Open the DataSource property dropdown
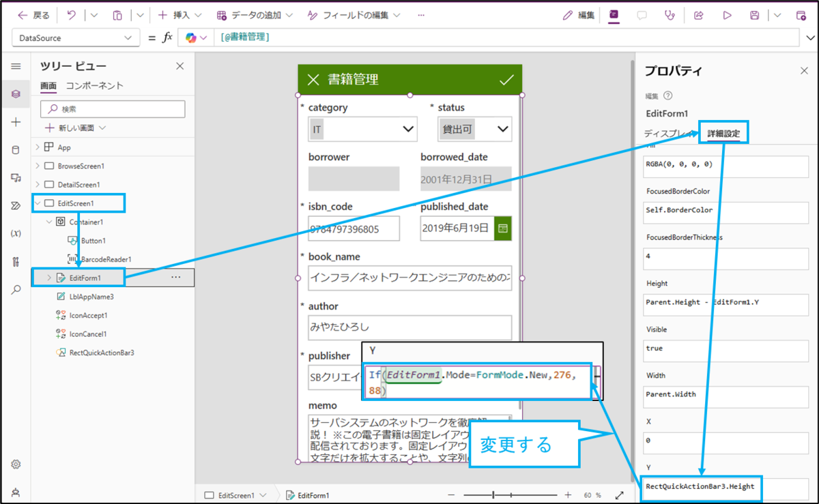The height and width of the screenshot is (504, 819). [x=76, y=38]
